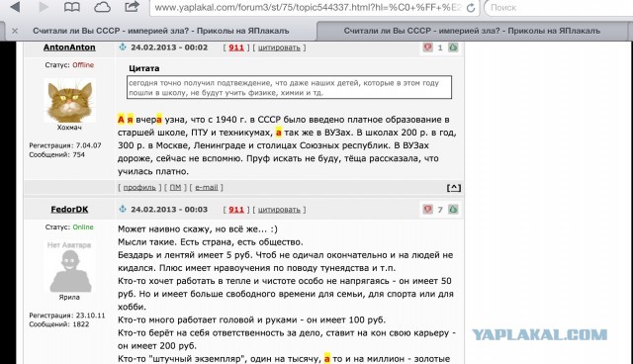
Task: Click e-mail link under AntonAnton's post
Action: 207,187
